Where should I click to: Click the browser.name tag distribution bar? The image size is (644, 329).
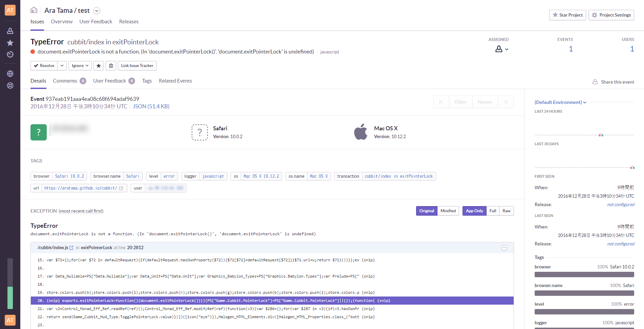coord(584,293)
